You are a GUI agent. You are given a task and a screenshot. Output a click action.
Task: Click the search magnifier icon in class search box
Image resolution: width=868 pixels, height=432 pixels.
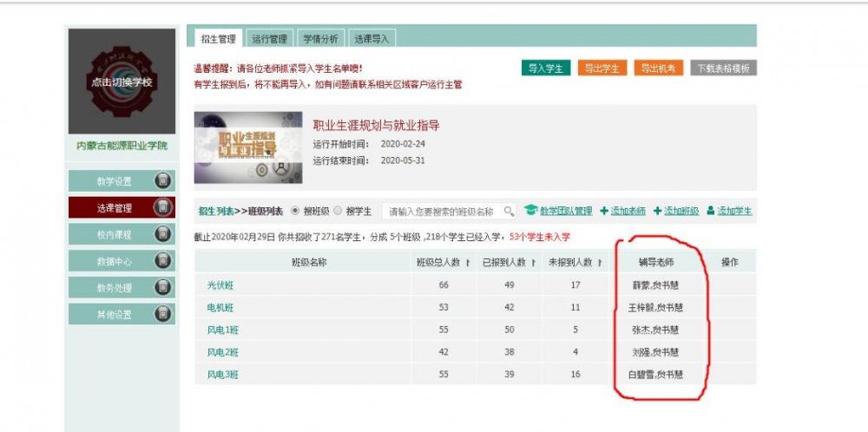click(x=509, y=211)
